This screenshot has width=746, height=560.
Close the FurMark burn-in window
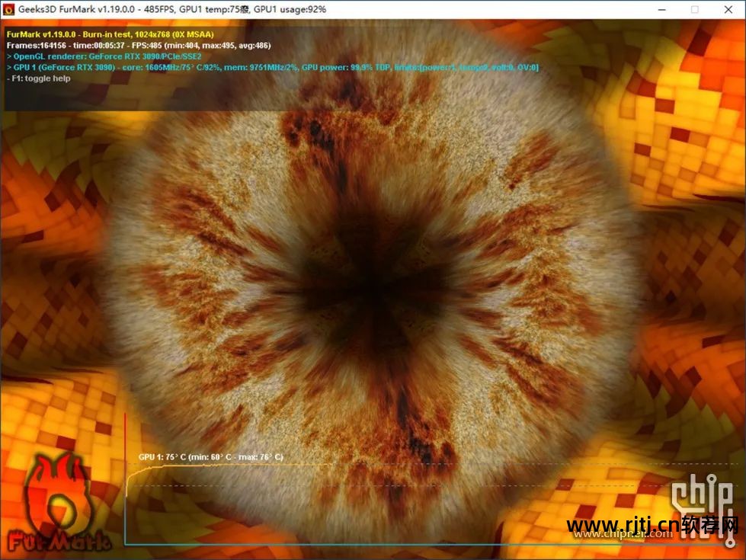728,9
